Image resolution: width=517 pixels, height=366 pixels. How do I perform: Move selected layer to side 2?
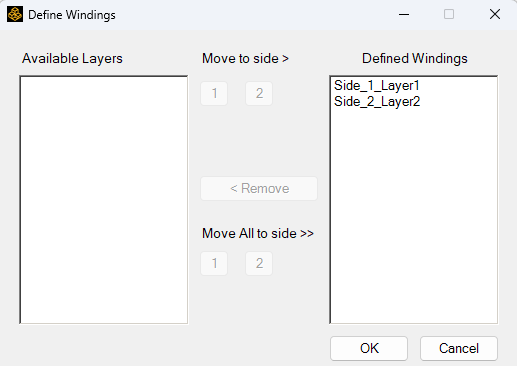point(259,93)
